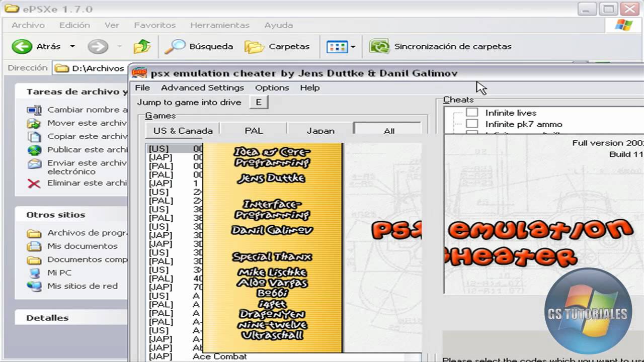Click the Cambiar nombre rename icon
Viewport: 644px width, 362px height.
(x=34, y=110)
